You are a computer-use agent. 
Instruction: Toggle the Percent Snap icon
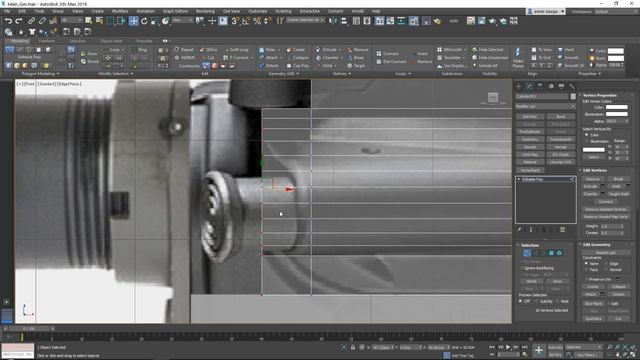click(257, 21)
